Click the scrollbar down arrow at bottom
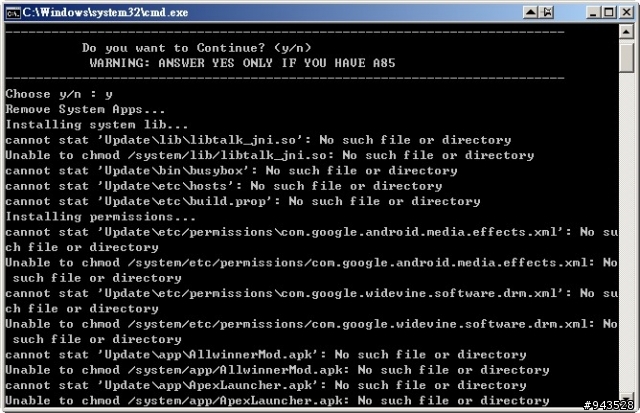Image resolution: width=640 pixels, height=413 pixels. pos(626,397)
